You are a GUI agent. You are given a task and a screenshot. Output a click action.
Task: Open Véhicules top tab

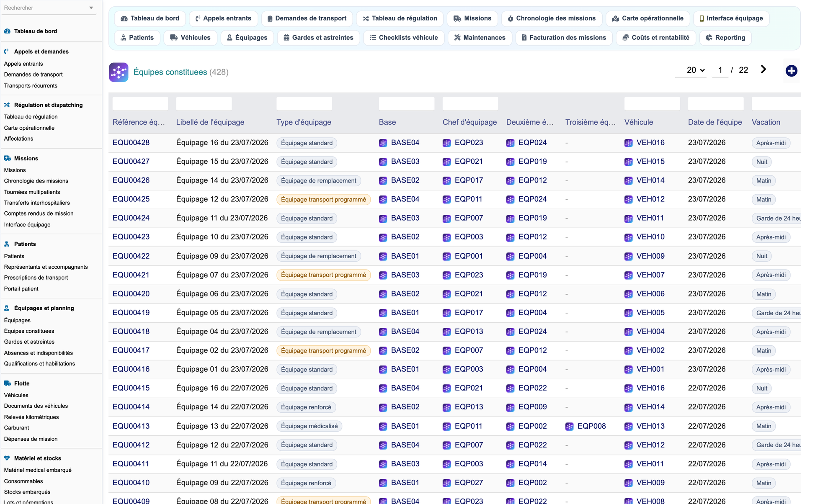pyautogui.click(x=190, y=38)
